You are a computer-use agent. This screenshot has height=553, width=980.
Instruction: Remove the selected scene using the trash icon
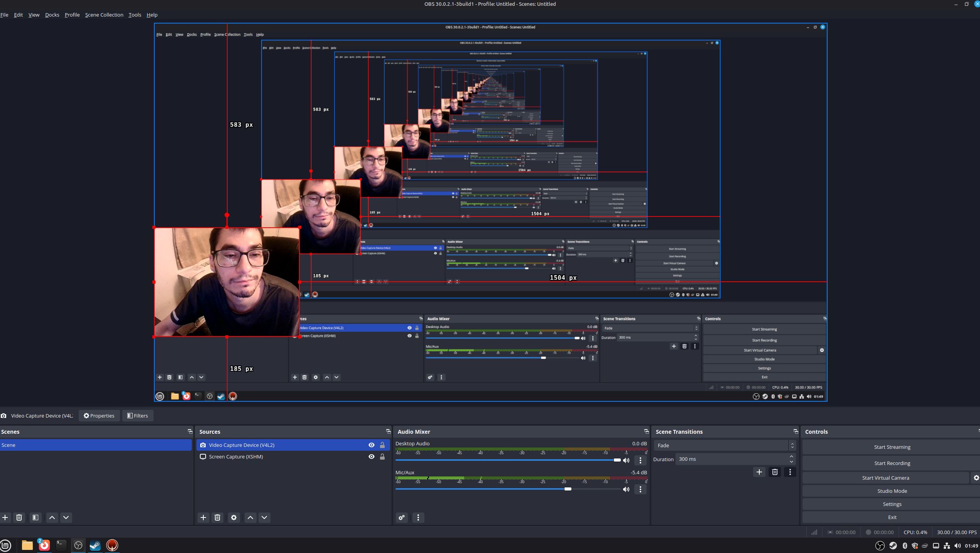pyautogui.click(x=19, y=517)
